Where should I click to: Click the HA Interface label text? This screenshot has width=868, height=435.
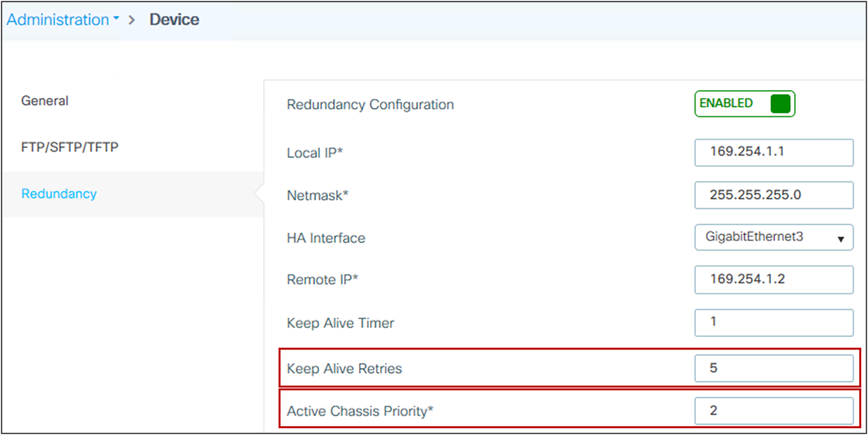326,238
